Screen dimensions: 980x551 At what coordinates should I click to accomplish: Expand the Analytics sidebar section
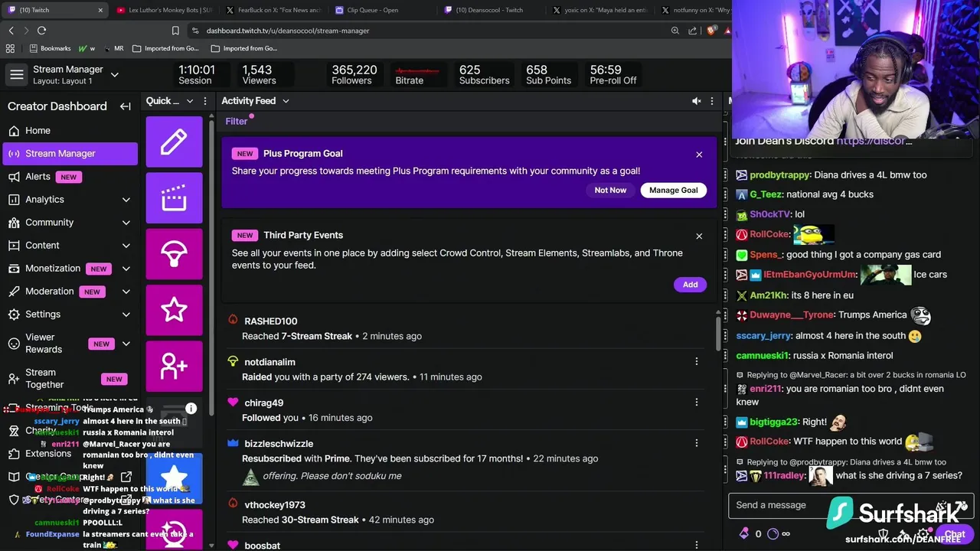click(x=126, y=200)
